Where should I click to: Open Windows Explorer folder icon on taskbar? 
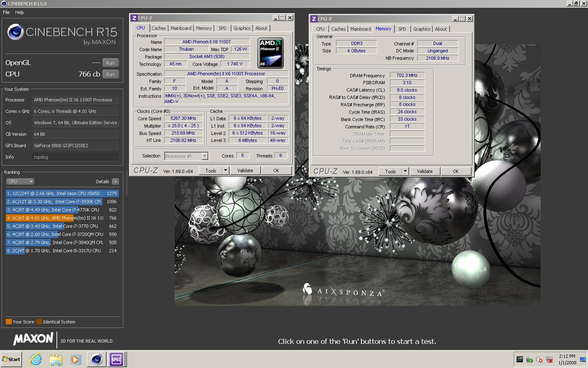point(56,359)
